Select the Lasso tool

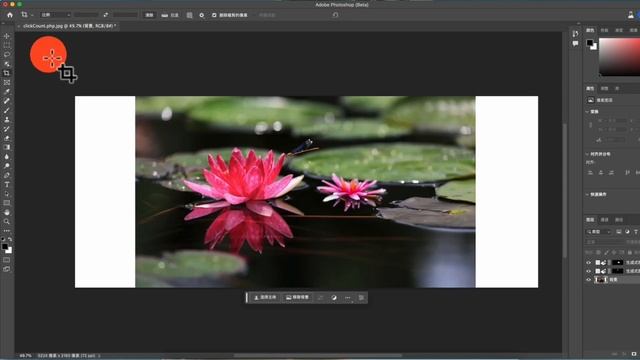[x=7, y=54]
